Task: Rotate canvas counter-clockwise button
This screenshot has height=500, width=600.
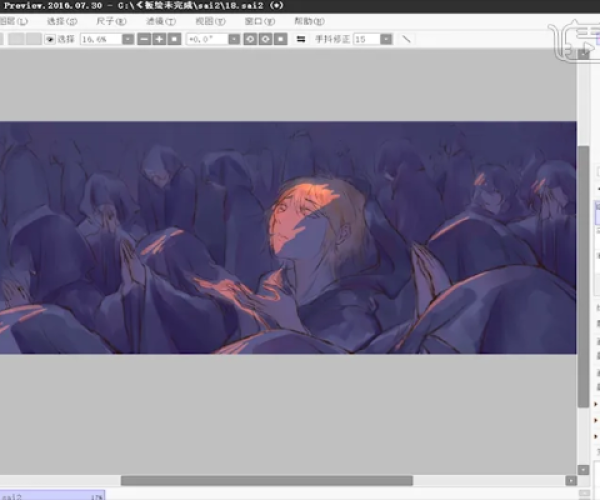Action: [249, 39]
